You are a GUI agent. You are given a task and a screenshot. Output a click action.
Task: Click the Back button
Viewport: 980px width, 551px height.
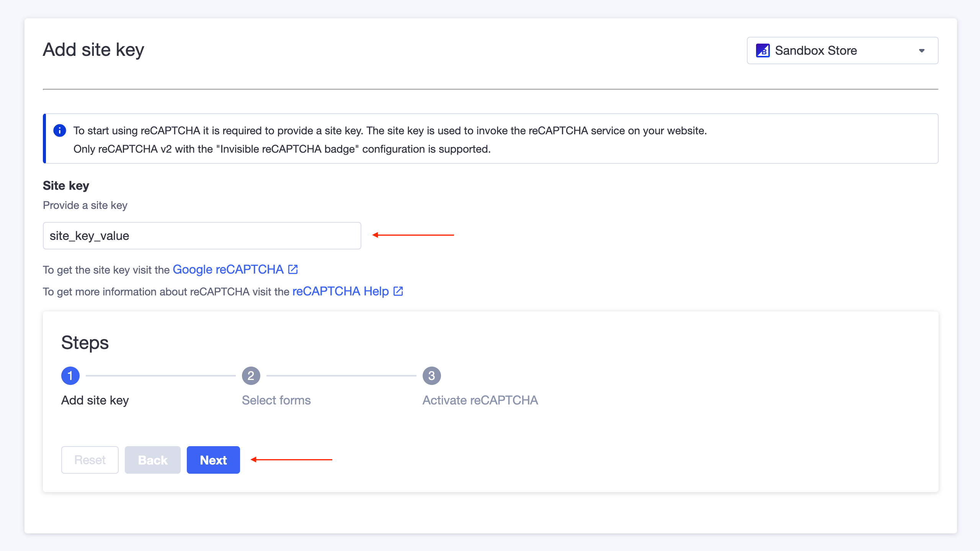(x=152, y=460)
